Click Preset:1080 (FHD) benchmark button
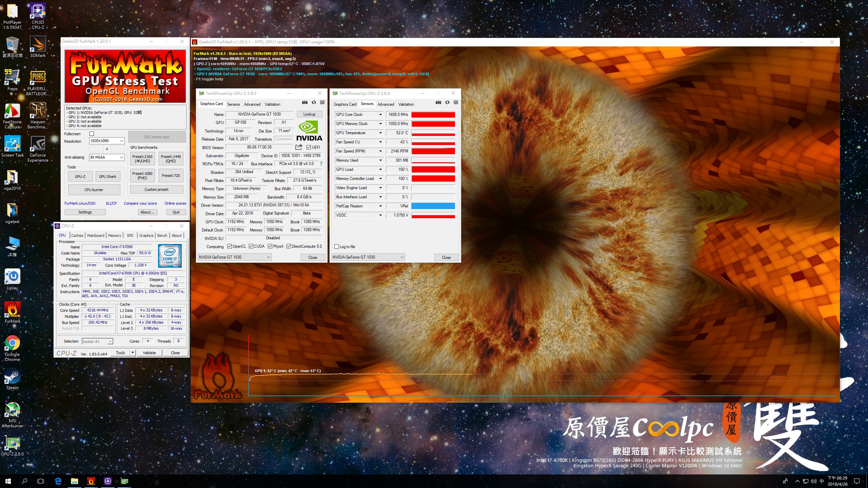The height and width of the screenshot is (488, 868). point(142,176)
